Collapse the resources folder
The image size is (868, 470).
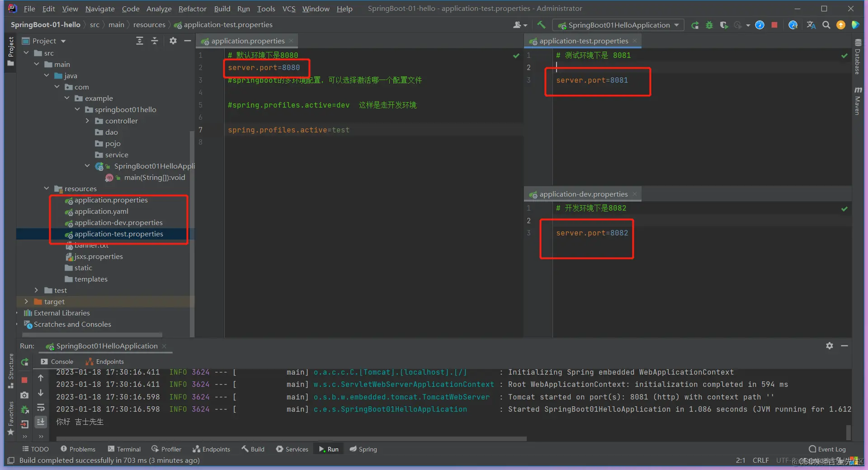pyautogui.click(x=47, y=188)
